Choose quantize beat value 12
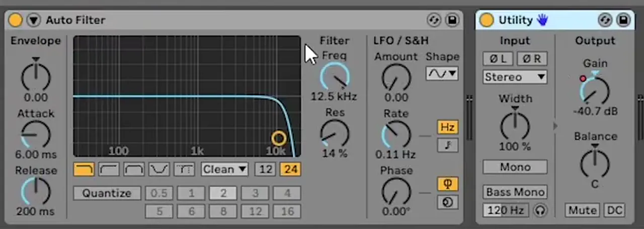 255,211
